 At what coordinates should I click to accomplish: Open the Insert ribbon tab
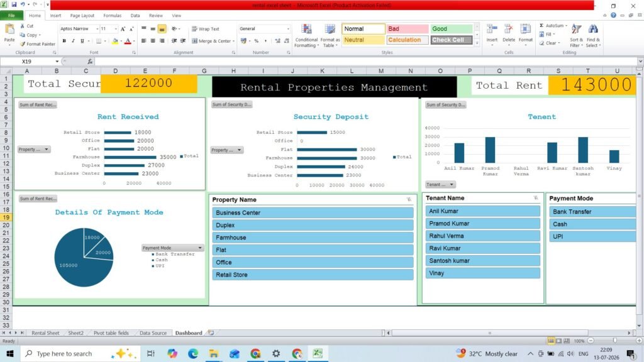pyautogui.click(x=55, y=16)
